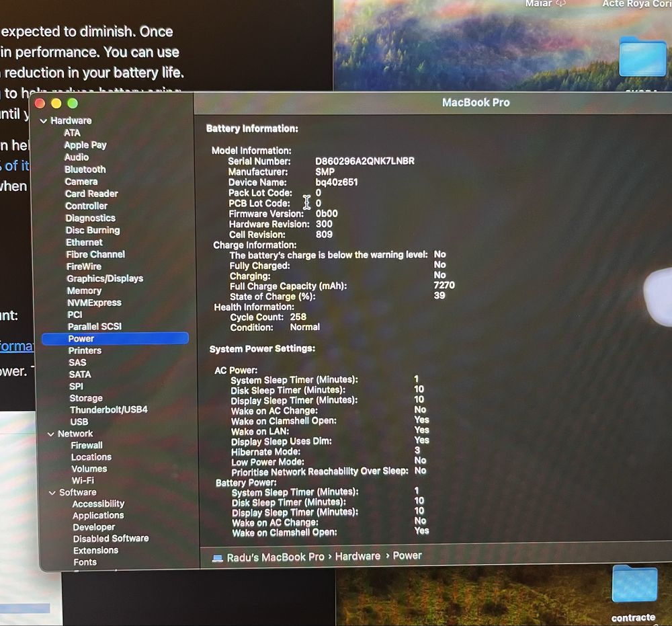Screen dimensions: 672x626
Task: Click Hardware in the path bar
Action: pyautogui.click(x=358, y=557)
